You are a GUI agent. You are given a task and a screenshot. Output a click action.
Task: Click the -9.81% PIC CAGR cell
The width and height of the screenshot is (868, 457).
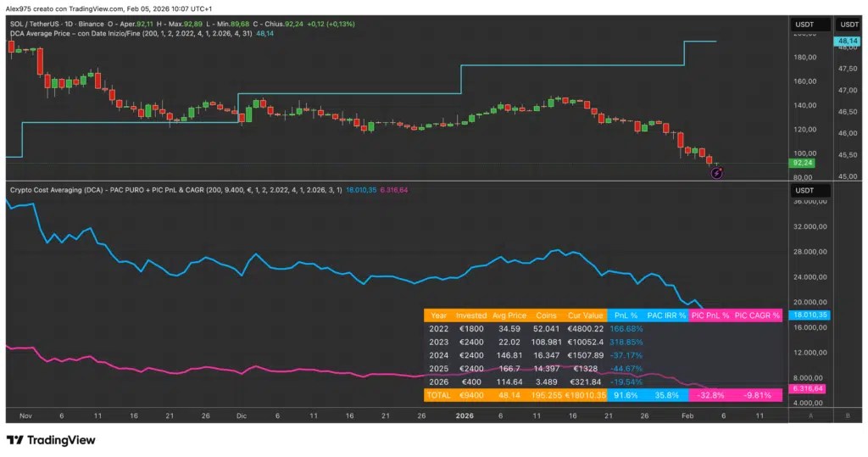point(757,395)
